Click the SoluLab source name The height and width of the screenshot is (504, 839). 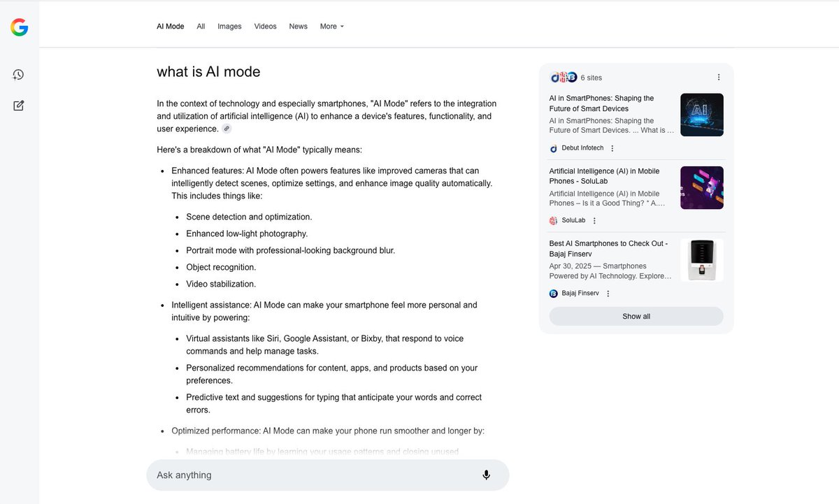point(573,221)
